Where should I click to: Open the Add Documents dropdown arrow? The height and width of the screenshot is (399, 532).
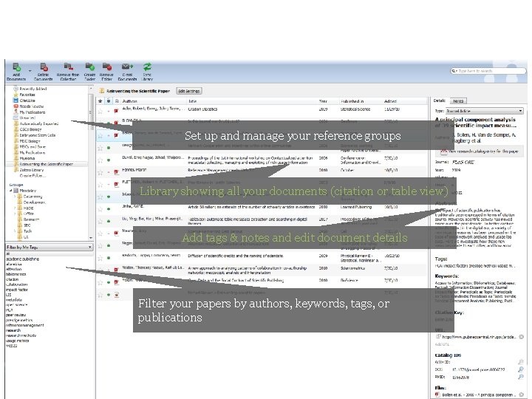tap(30, 71)
